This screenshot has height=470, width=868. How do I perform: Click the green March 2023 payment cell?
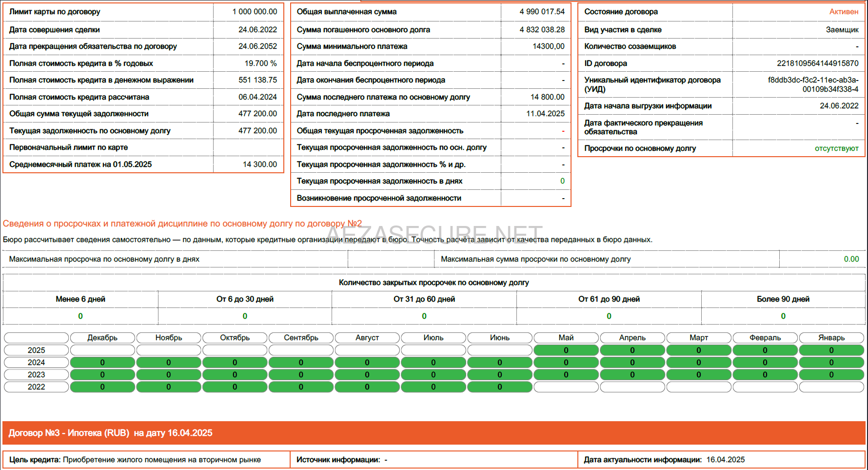[x=699, y=374]
